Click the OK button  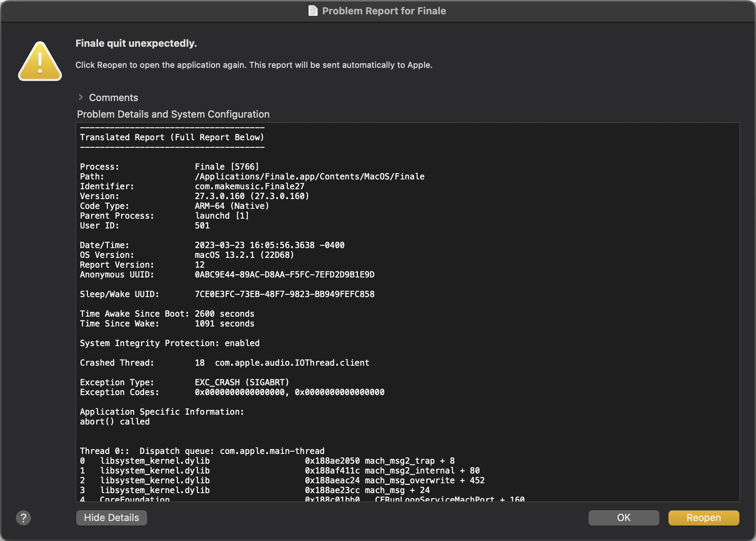623,518
